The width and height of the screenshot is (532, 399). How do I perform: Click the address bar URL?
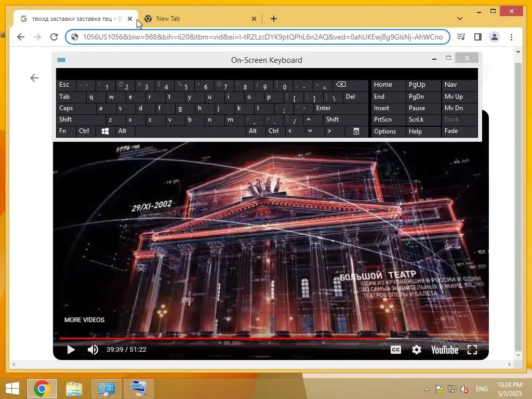[262, 37]
